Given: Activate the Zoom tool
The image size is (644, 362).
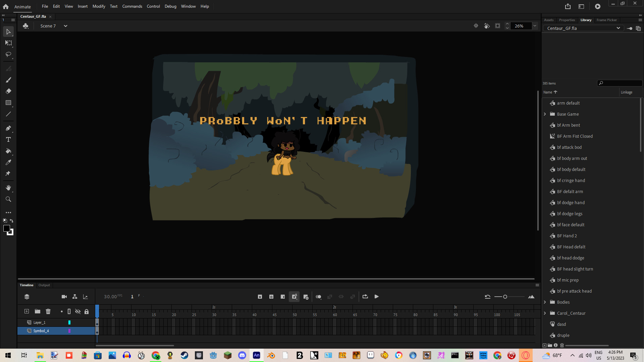Looking at the screenshot, I should click(x=8, y=199).
